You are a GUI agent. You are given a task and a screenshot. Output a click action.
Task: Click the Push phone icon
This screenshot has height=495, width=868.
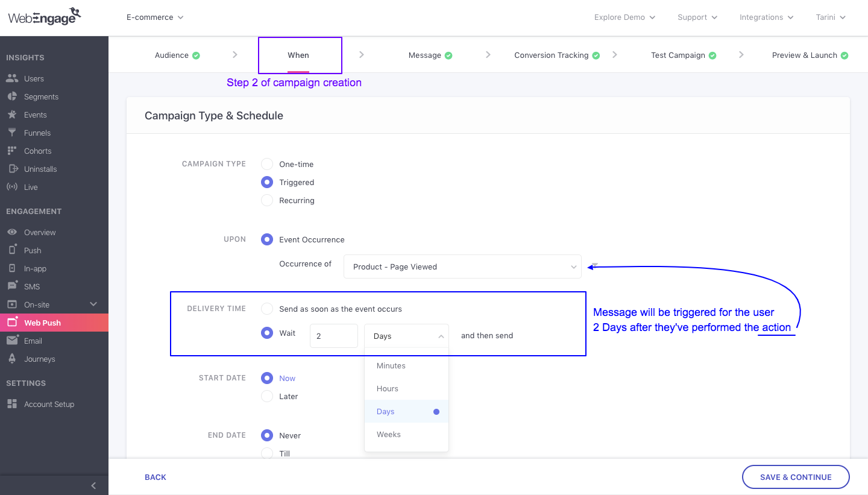12,250
